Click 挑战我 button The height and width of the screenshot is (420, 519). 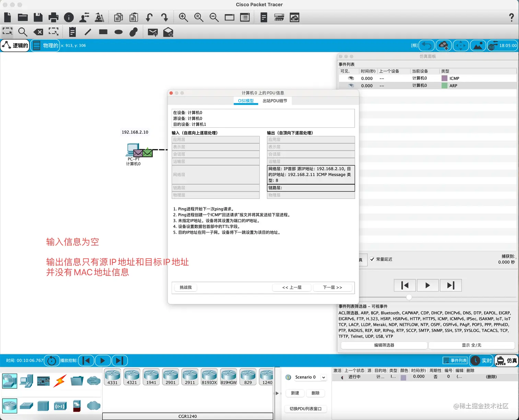(186, 287)
